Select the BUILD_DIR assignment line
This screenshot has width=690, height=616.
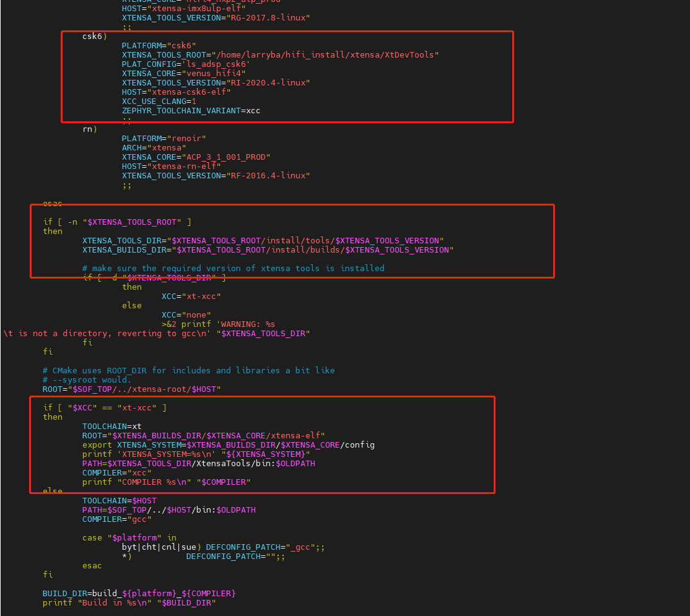tap(139, 593)
